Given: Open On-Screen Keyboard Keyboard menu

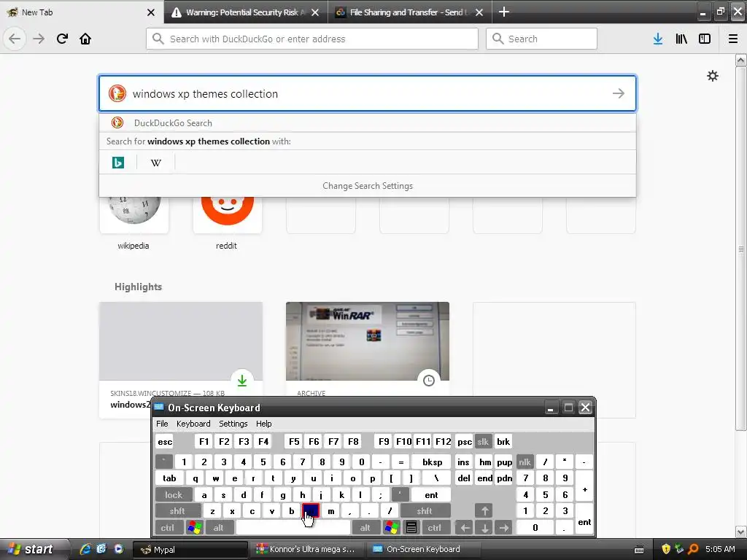Looking at the screenshot, I should (x=193, y=424).
